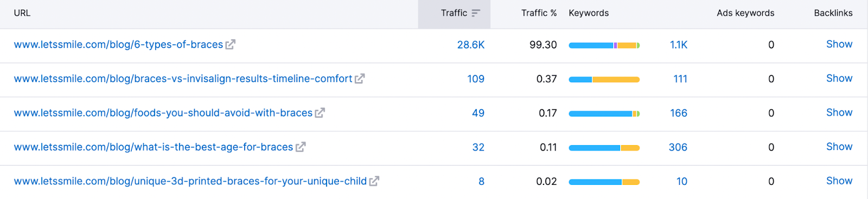Open external link icon for best-age-for-braces URL
This screenshot has width=868, height=199.
[x=301, y=147]
